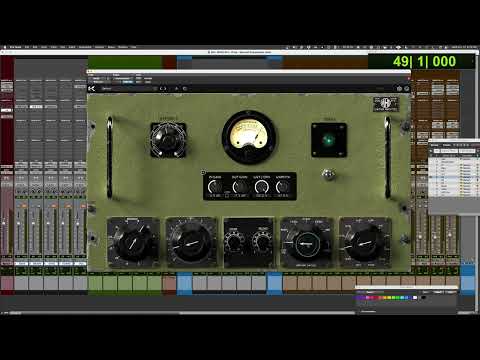The image size is (480, 360).
Task: Open the Pro Tools application menu
Action: point(16,47)
